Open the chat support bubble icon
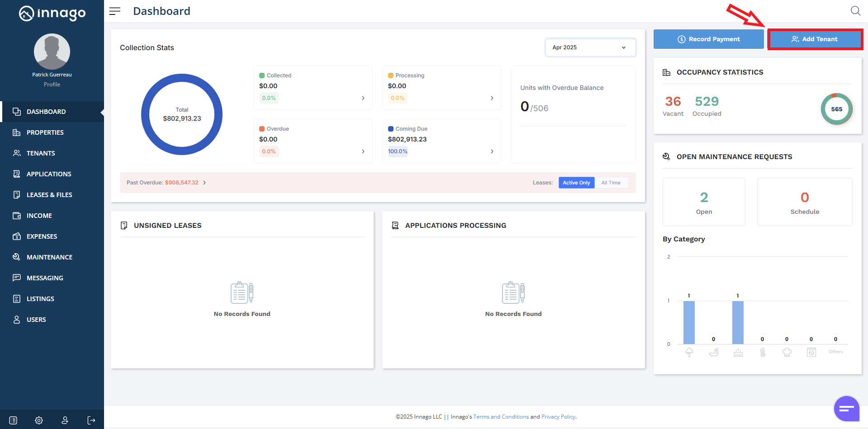 coord(846,409)
